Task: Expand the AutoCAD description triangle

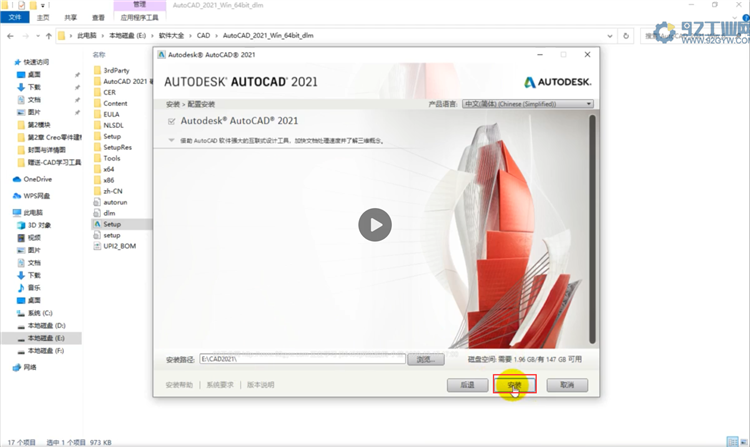Action: [171, 141]
